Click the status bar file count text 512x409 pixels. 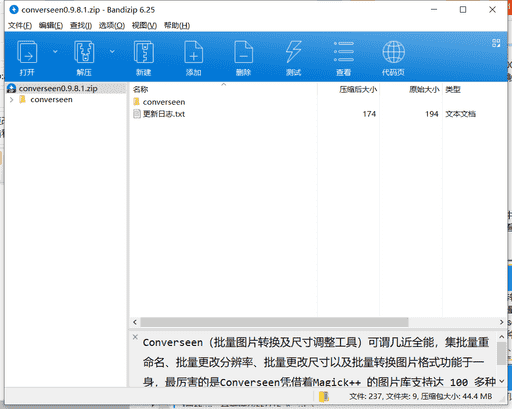point(421,396)
